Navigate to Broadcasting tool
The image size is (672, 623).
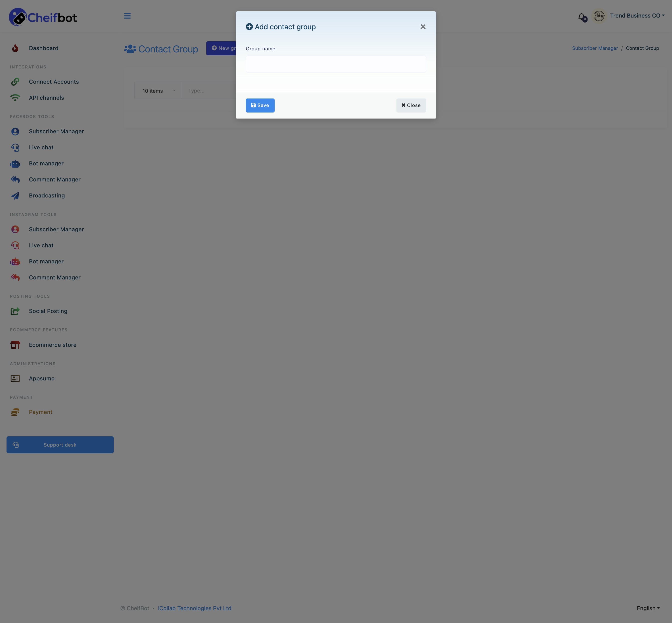coord(47,195)
